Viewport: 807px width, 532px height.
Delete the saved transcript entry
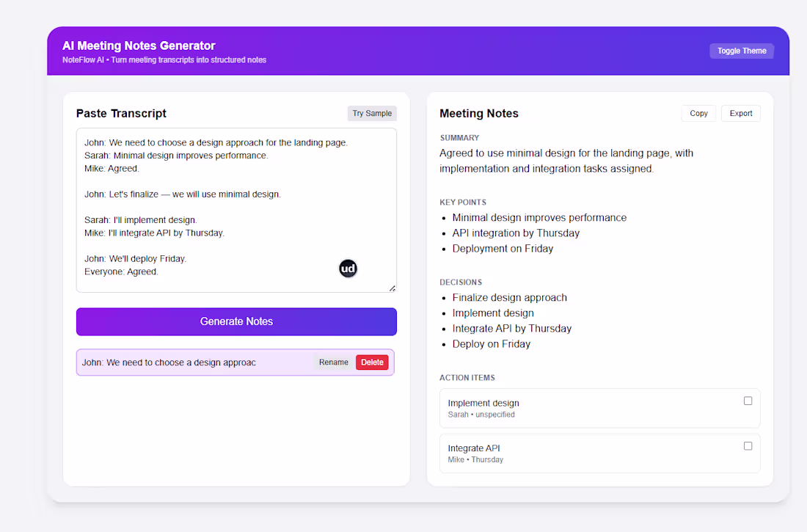click(372, 362)
